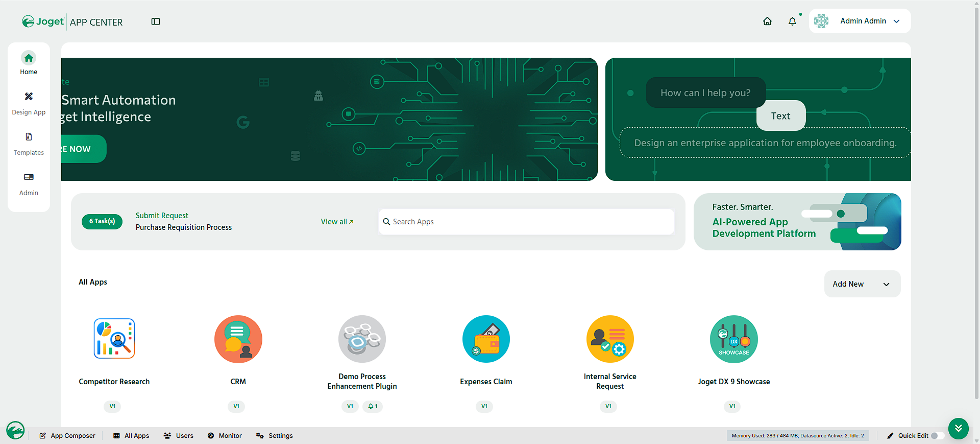Open Settings in the bottom admin bar

[x=275, y=436]
